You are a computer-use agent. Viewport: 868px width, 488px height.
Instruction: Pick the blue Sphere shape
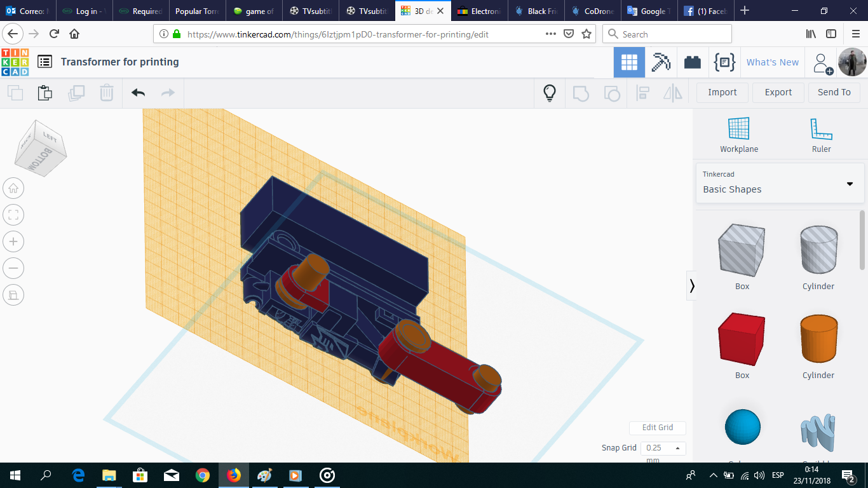tap(742, 427)
